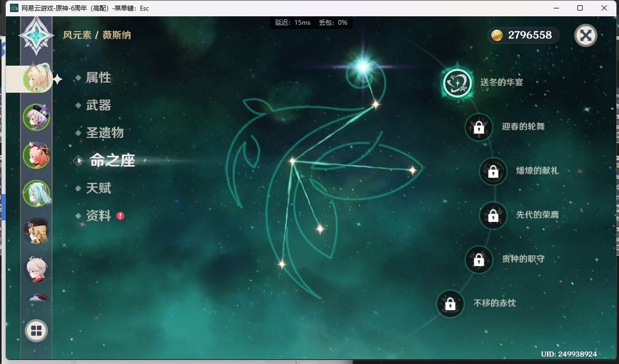The image size is (619, 364).
Task: Maximize the cloud gaming window
Action: (580, 8)
